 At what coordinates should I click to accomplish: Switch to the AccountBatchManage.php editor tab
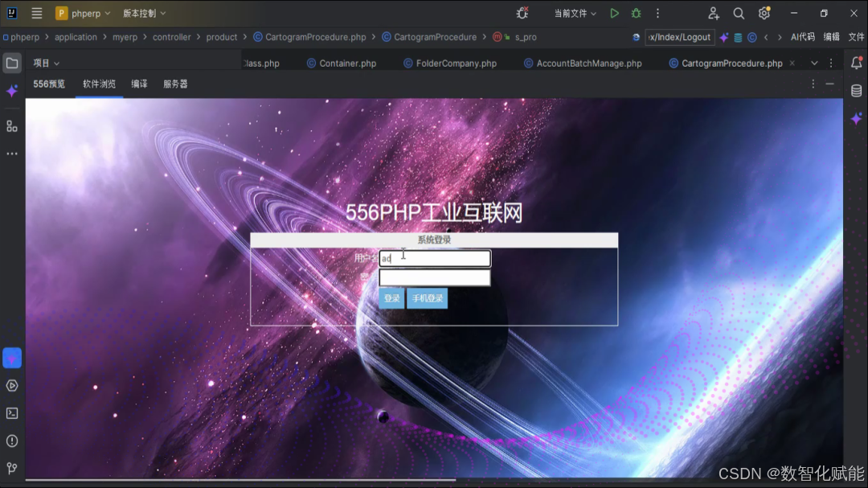point(583,64)
